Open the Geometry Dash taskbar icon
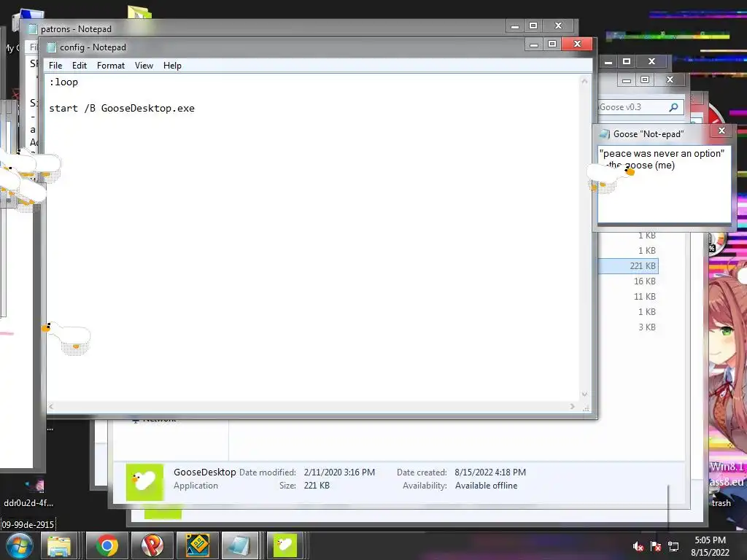Viewport: 747px width, 560px height. (x=197, y=545)
